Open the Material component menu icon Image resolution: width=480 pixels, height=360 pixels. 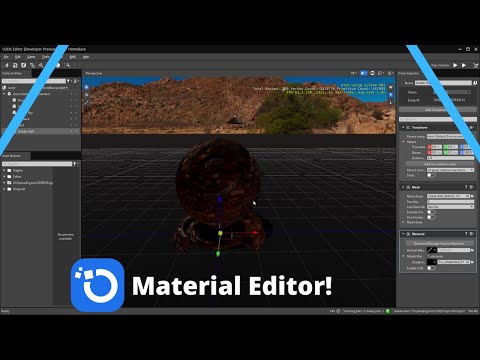click(x=472, y=234)
